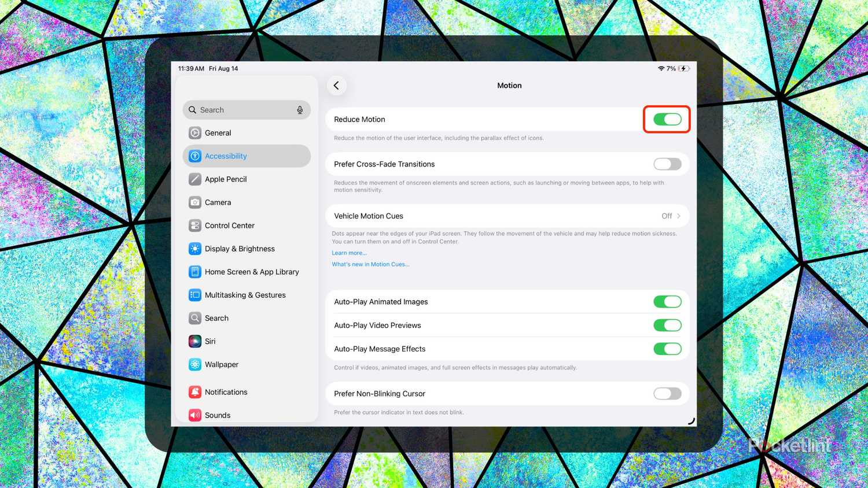
Task: Tap the microphone dictation icon in search field
Action: click(300, 110)
